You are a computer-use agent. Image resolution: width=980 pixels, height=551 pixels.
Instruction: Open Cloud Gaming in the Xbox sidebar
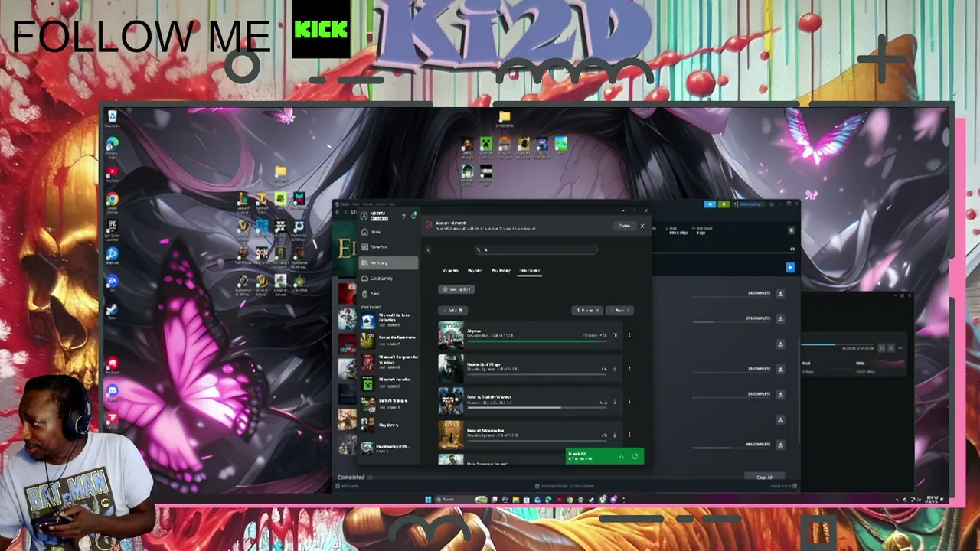(389, 278)
